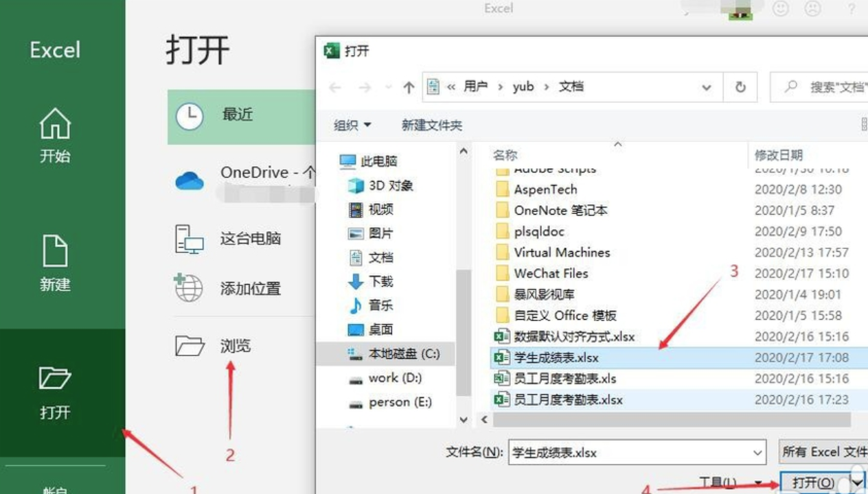This screenshot has width=868, height=494.
Task: Click 添加位置 to add a place
Action: click(x=229, y=288)
